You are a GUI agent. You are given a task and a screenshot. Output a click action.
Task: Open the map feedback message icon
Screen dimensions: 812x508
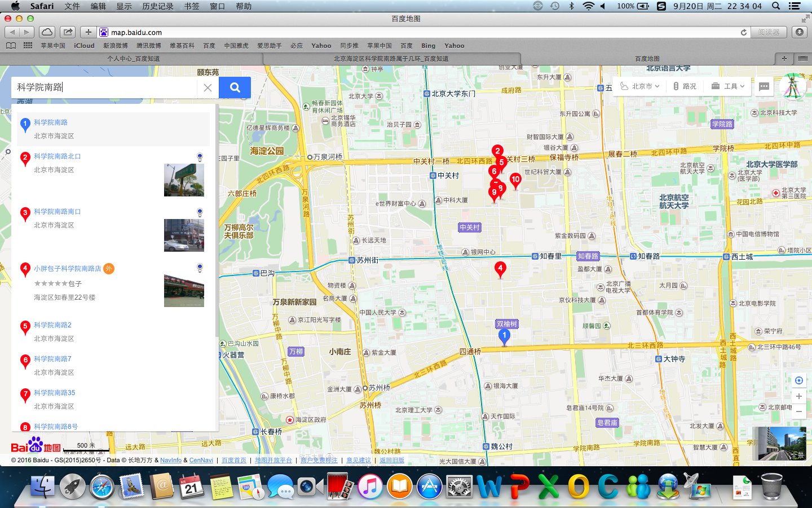(764, 86)
